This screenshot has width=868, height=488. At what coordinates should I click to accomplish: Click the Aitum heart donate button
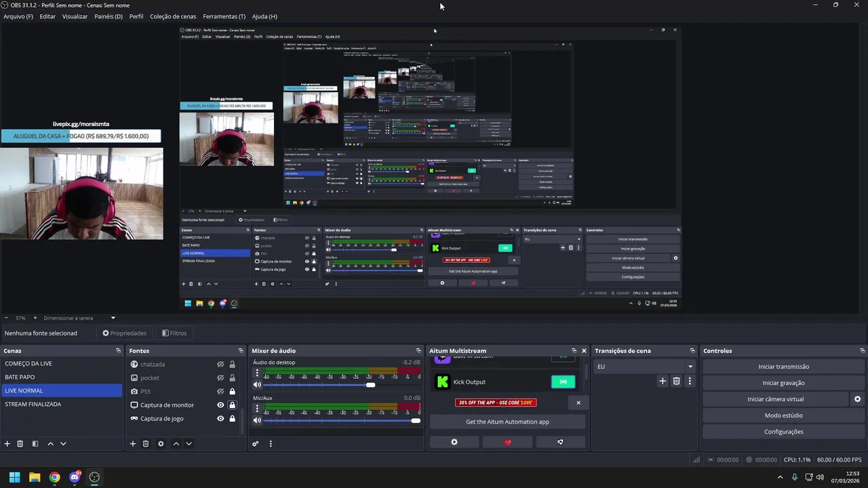tap(507, 442)
